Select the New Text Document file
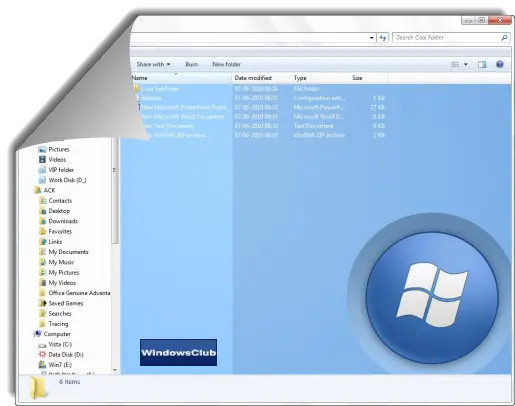 pyautogui.click(x=168, y=126)
